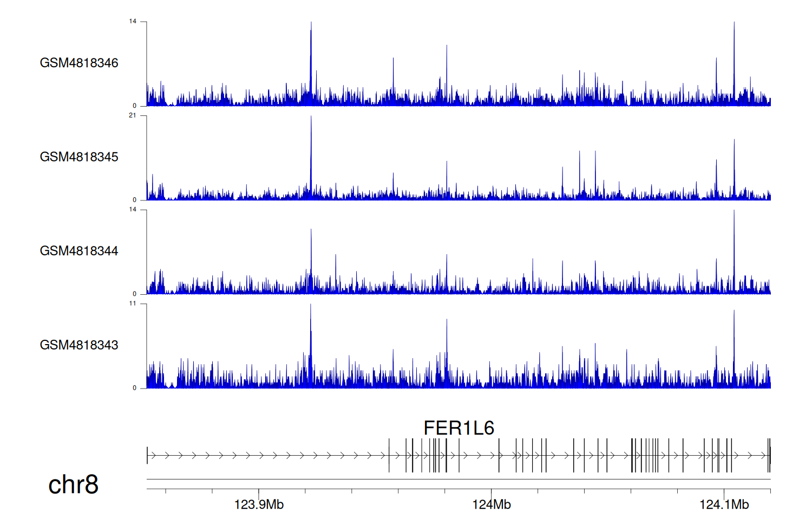Click the y-axis maximum 11 on GSM4818343

click(x=133, y=303)
